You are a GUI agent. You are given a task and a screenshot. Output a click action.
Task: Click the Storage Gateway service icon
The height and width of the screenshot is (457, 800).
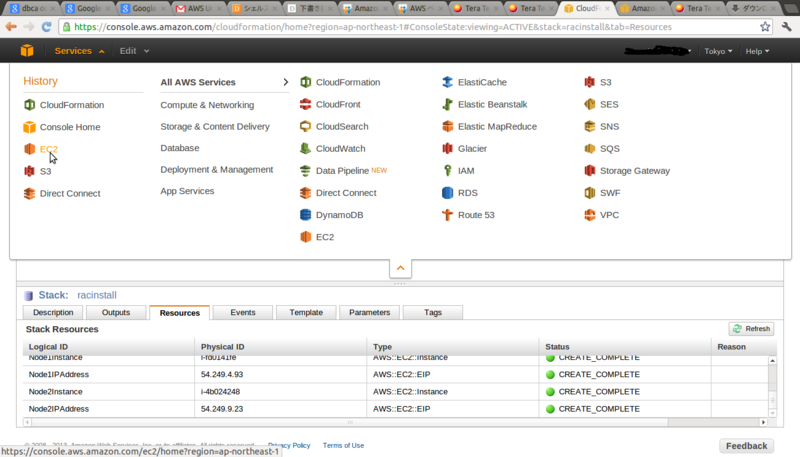tap(590, 170)
